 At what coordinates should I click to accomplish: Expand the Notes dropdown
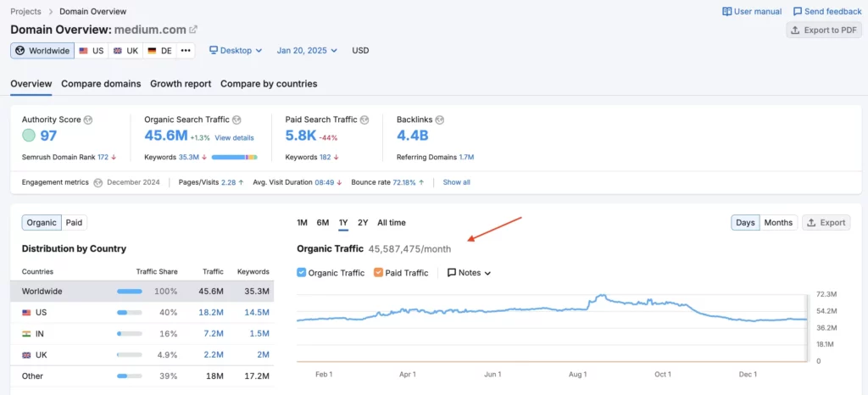(x=469, y=273)
